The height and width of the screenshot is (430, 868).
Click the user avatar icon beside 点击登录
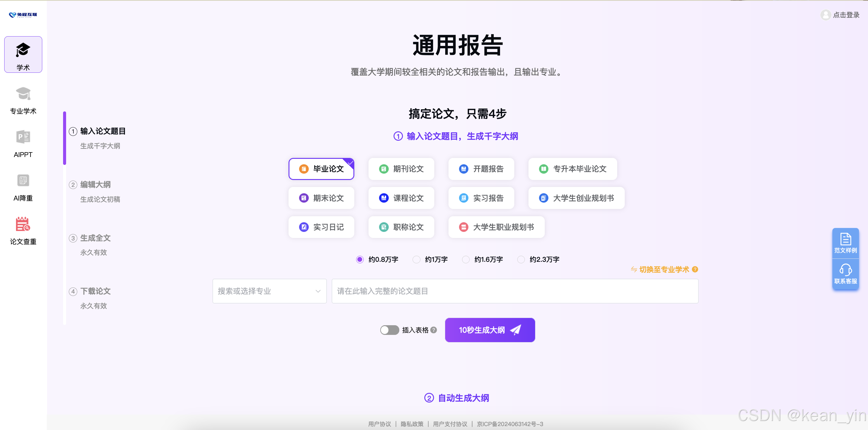pos(825,15)
